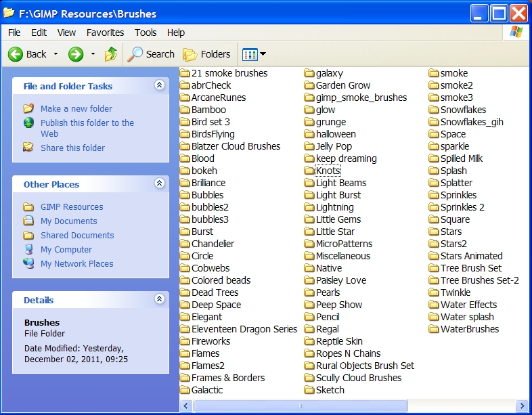Click Share this folder link
Screen dimensions: 532x415
click(x=72, y=148)
